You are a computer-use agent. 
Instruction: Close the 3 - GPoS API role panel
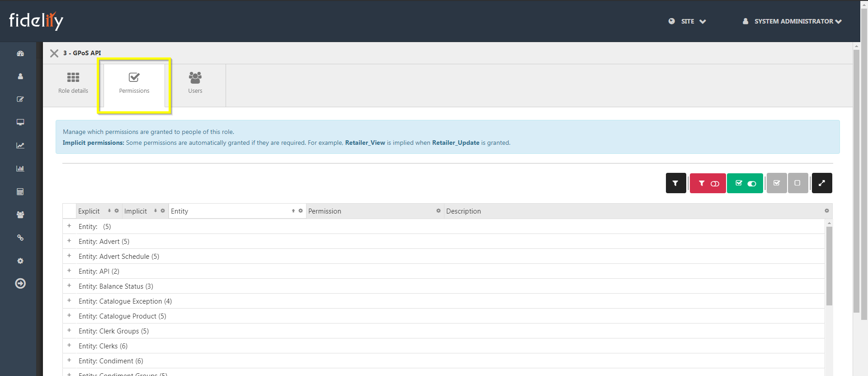click(x=54, y=53)
